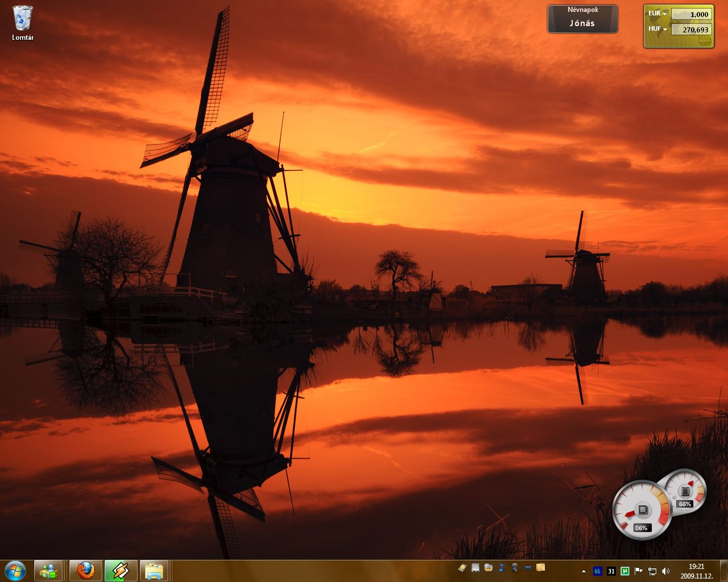Click the volume speaker tray icon
Screen dimensions: 728x582
[666, 571]
